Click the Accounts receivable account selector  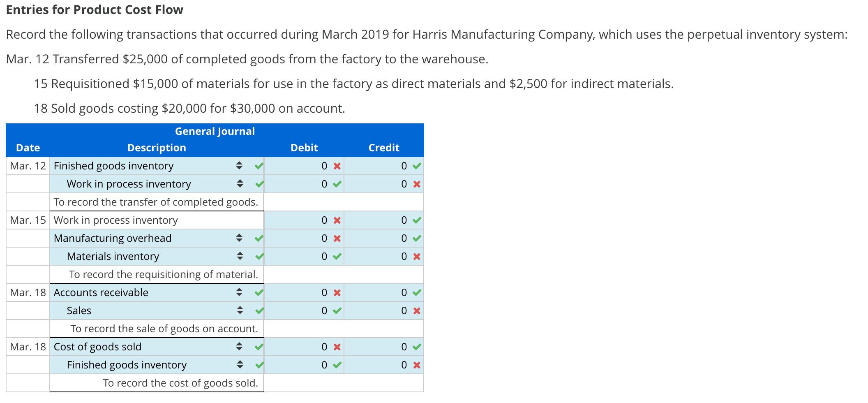[x=238, y=292]
